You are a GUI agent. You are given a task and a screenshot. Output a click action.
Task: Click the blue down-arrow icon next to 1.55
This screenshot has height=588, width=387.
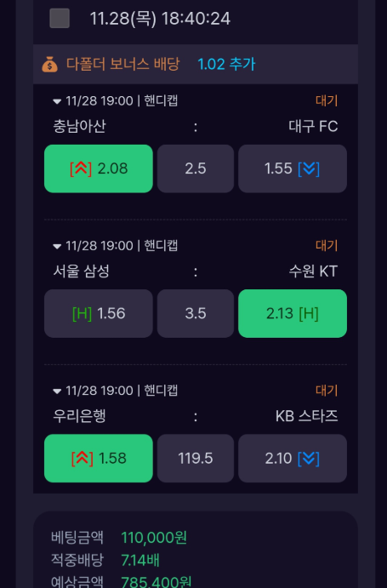[x=309, y=168]
